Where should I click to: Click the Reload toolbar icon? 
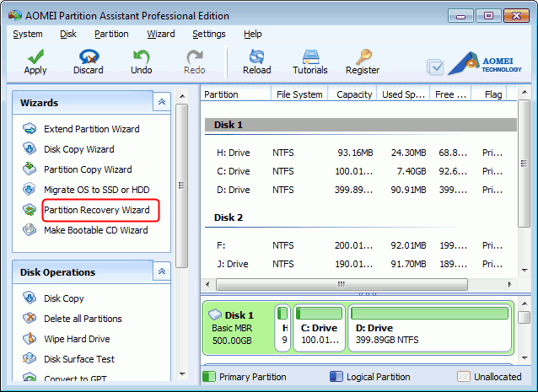tap(256, 56)
